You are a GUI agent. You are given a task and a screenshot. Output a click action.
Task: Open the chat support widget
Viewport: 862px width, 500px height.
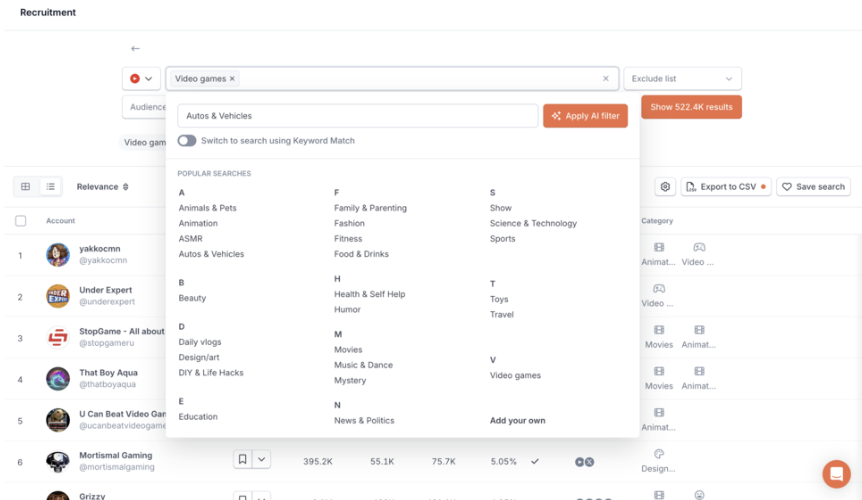click(836, 474)
